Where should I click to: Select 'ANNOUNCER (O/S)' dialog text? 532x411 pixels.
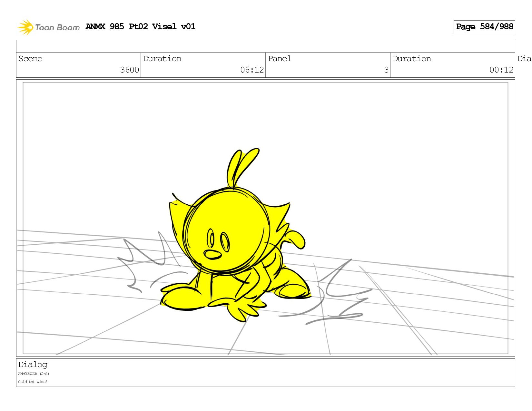[34, 374]
